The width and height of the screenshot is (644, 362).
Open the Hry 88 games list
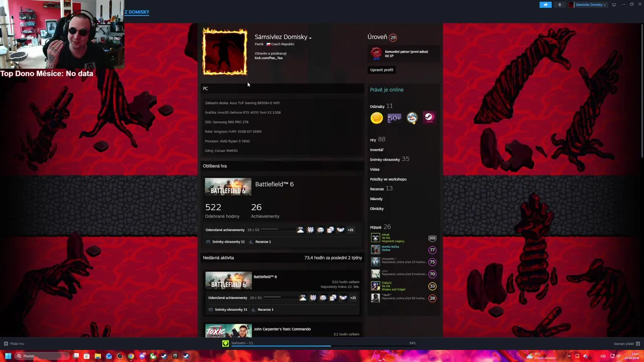(x=377, y=140)
